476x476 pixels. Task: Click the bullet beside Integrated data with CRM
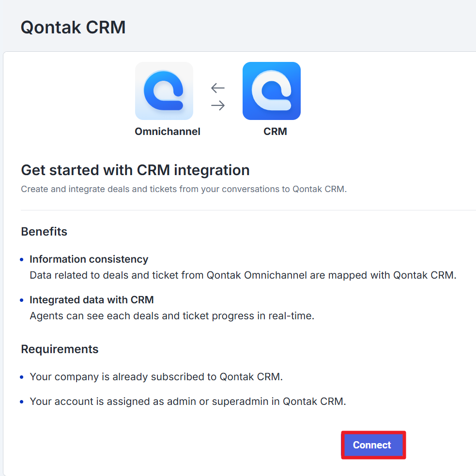point(22,300)
